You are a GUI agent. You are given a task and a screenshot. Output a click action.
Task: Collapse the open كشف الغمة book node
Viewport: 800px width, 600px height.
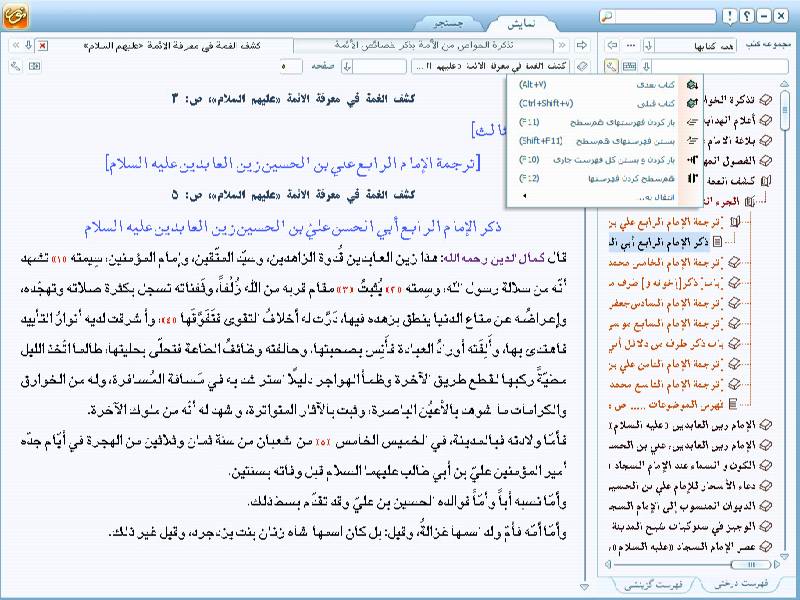click(x=765, y=181)
